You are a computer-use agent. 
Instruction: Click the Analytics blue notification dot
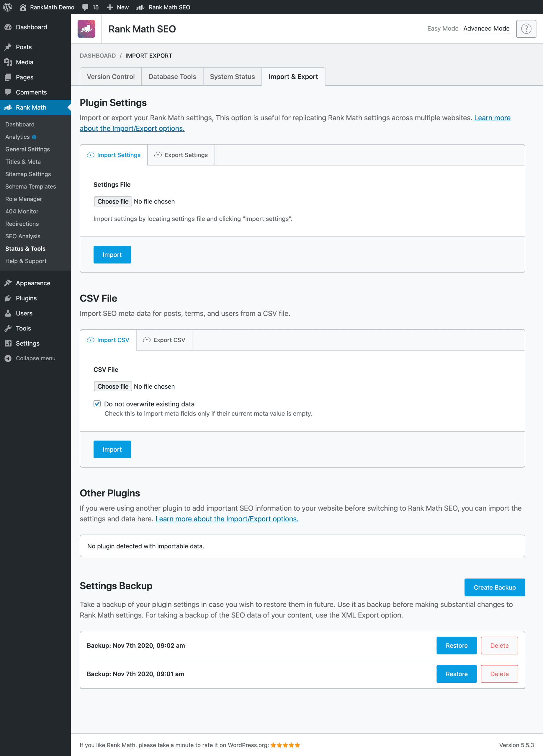[x=34, y=137]
